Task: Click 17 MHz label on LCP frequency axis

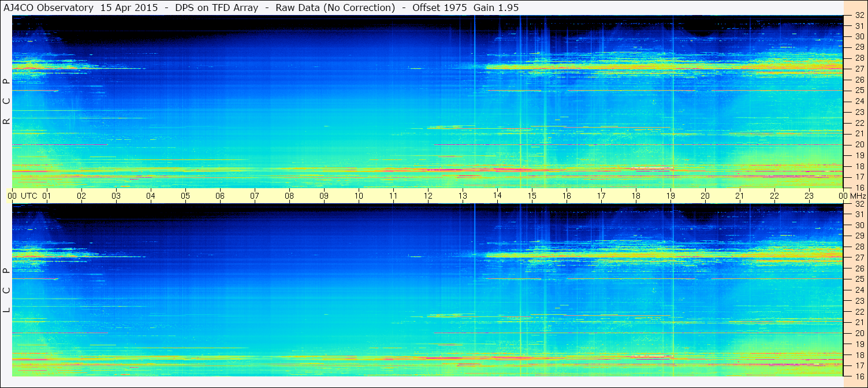Action: point(859,365)
